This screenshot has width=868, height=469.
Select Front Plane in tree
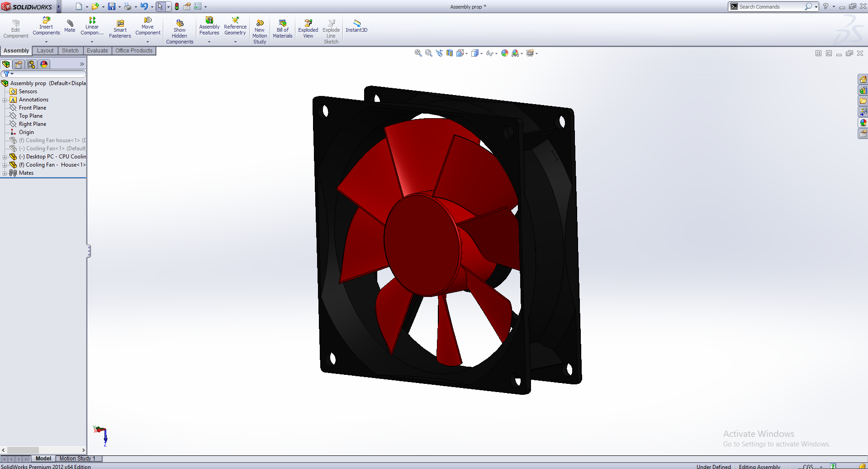click(33, 108)
